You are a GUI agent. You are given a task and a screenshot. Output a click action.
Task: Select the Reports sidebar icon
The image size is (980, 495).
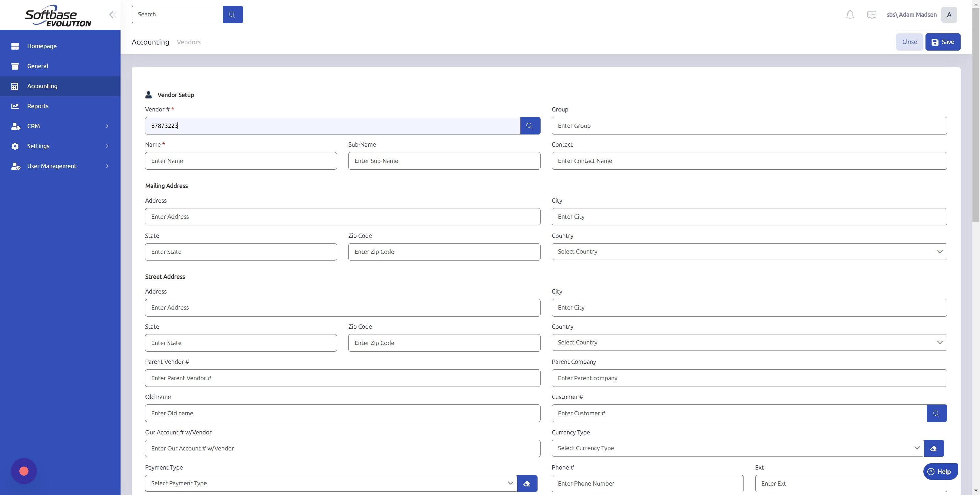(x=15, y=106)
